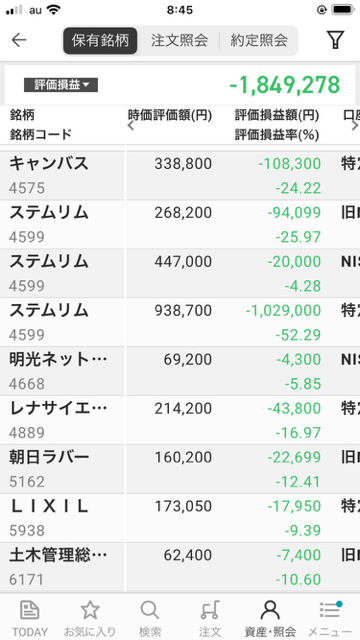Switch to the 約定照会 tab
The height and width of the screenshot is (640, 360).
click(259, 40)
